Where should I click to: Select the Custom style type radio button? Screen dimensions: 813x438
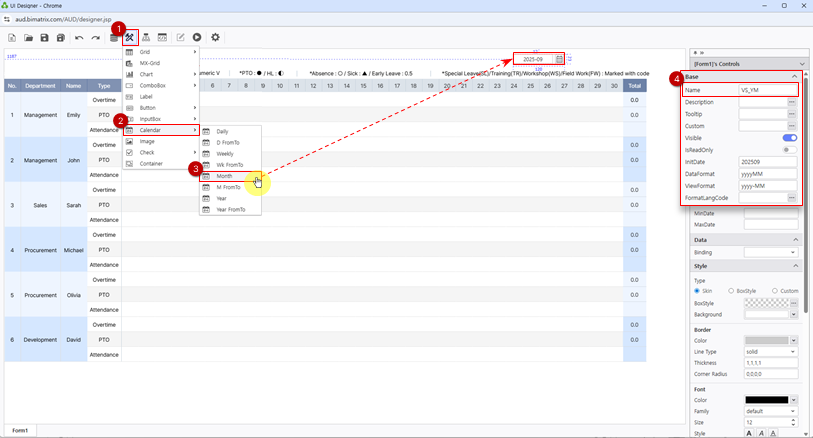click(x=775, y=291)
